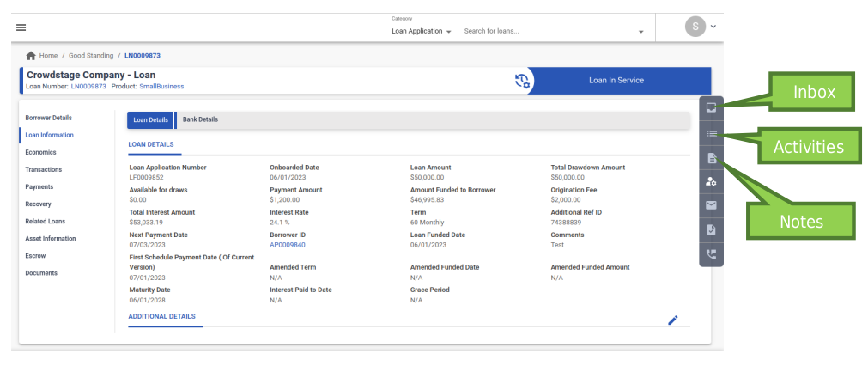The image size is (868, 366).
Task: Click the Loan In Service status button
Action: (616, 81)
